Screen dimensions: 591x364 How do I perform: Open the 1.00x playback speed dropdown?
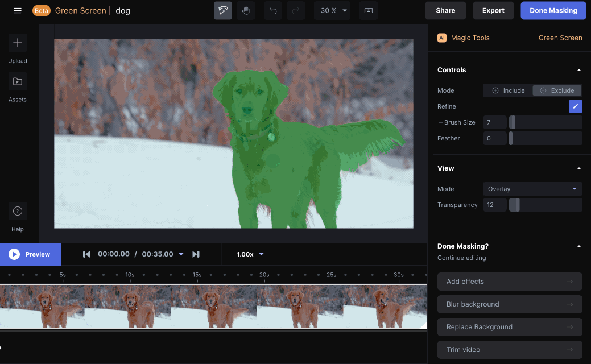coord(250,254)
